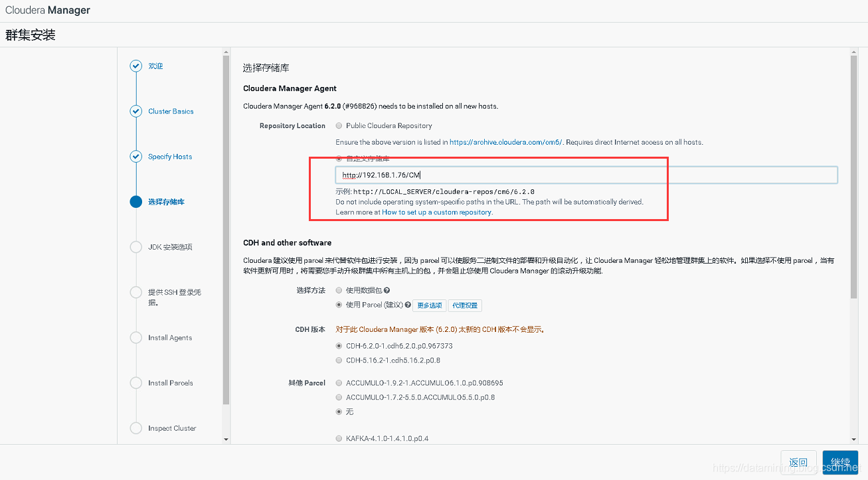The width and height of the screenshot is (868, 480).
Task: Open the 选择存储库 wizard step
Action: 166,202
